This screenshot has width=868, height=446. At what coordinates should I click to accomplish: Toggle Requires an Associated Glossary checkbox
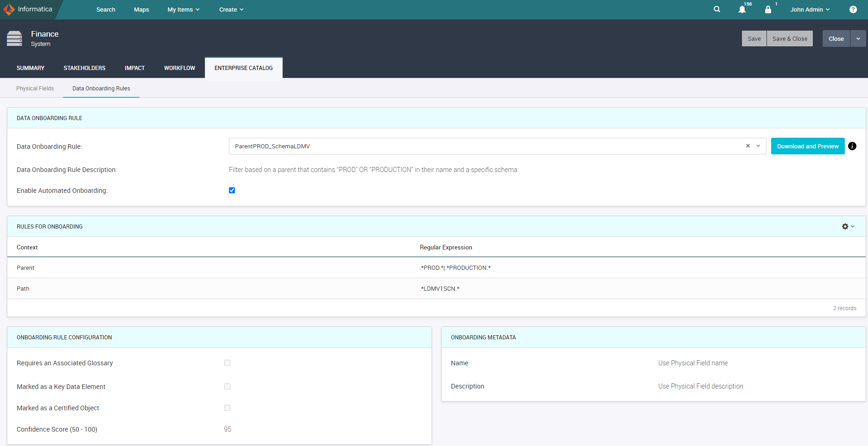[227, 363]
